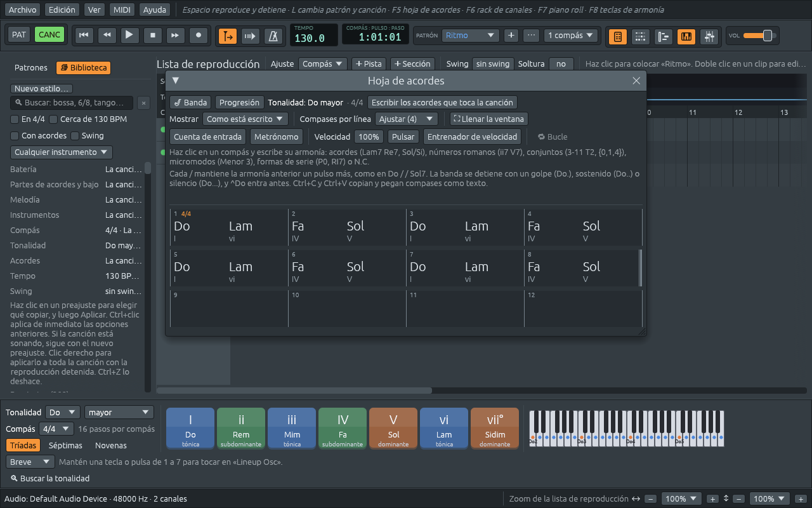Click the record button in the transport bar
This screenshot has width=812, height=508.
click(x=199, y=36)
